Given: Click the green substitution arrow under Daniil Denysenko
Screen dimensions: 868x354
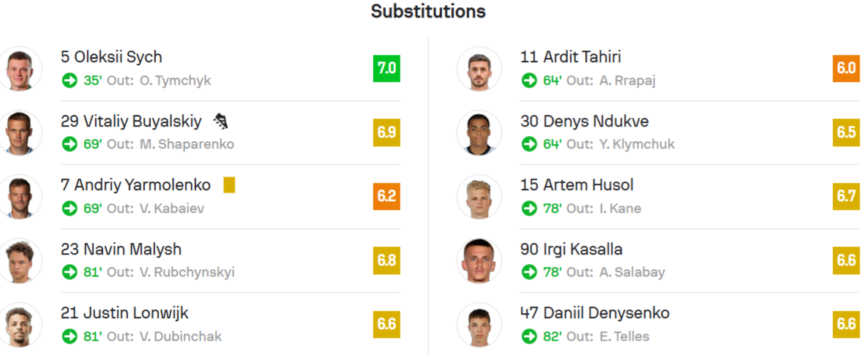Looking at the screenshot, I should coord(529,336).
